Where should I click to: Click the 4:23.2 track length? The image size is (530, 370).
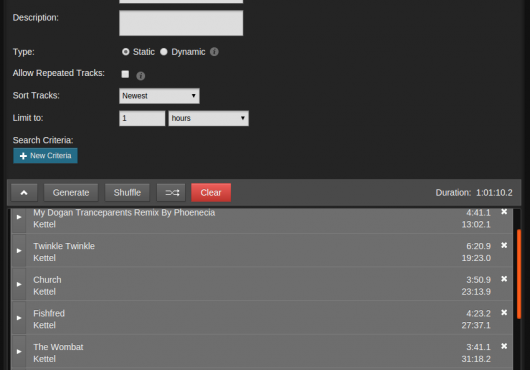point(478,313)
